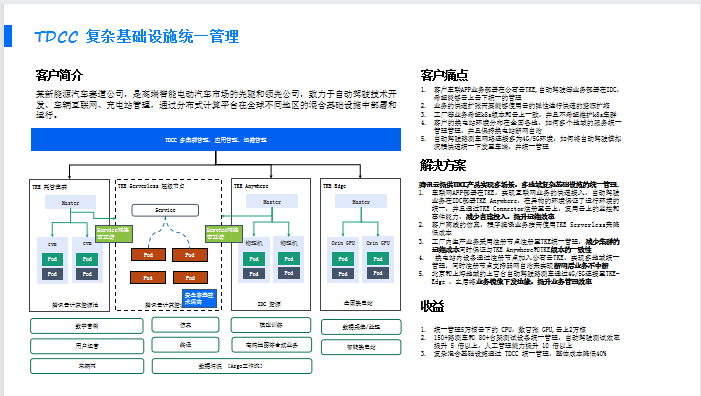The width and height of the screenshot is (701, 396).
Task: Select the slide title "TDCC 复杂基础设施统一管理"
Action: 137,36
